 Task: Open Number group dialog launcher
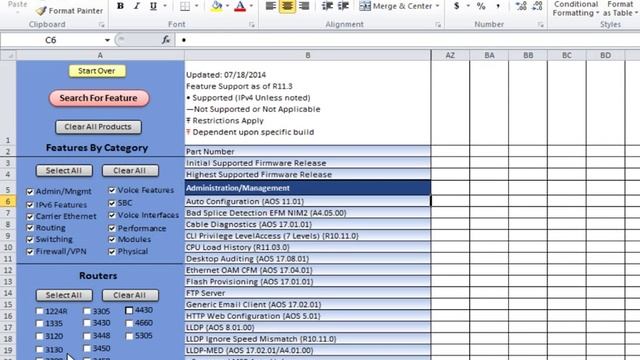tap(541, 25)
